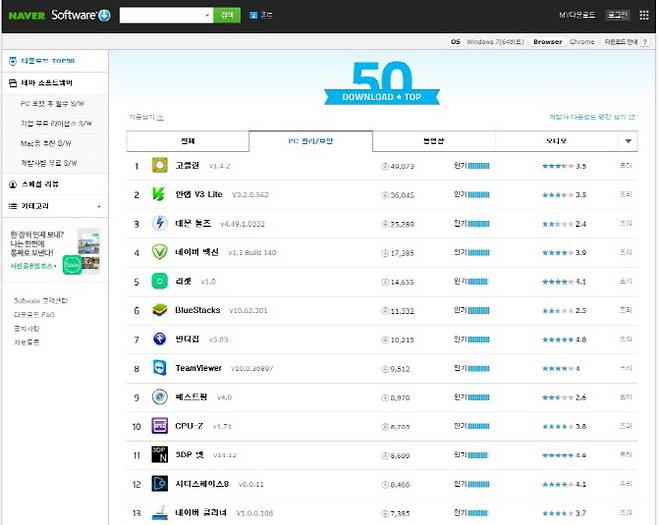This screenshot has height=525, width=658.
Task: Expand more category tabs with the arrow
Action: coord(628,141)
